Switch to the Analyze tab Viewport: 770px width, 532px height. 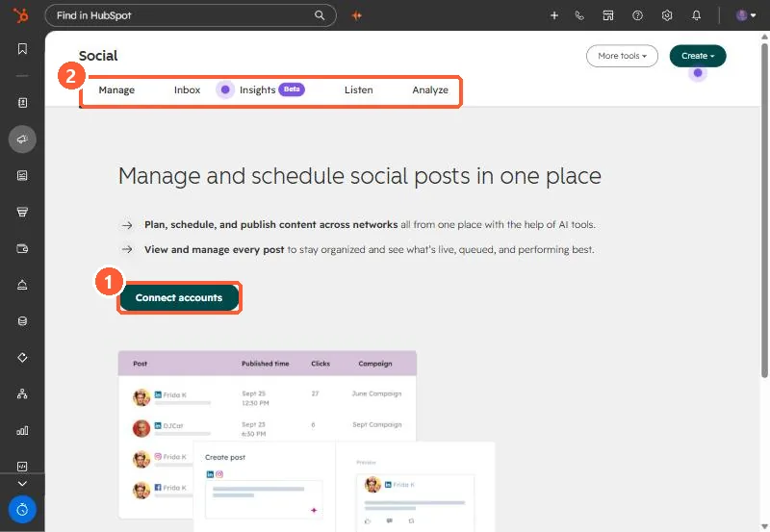click(x=430, y=89)
